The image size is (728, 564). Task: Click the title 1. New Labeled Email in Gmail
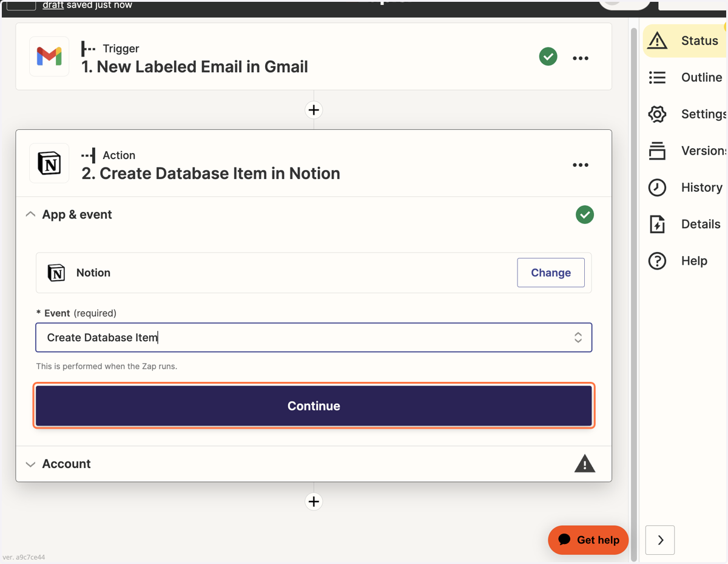(195, 67)
